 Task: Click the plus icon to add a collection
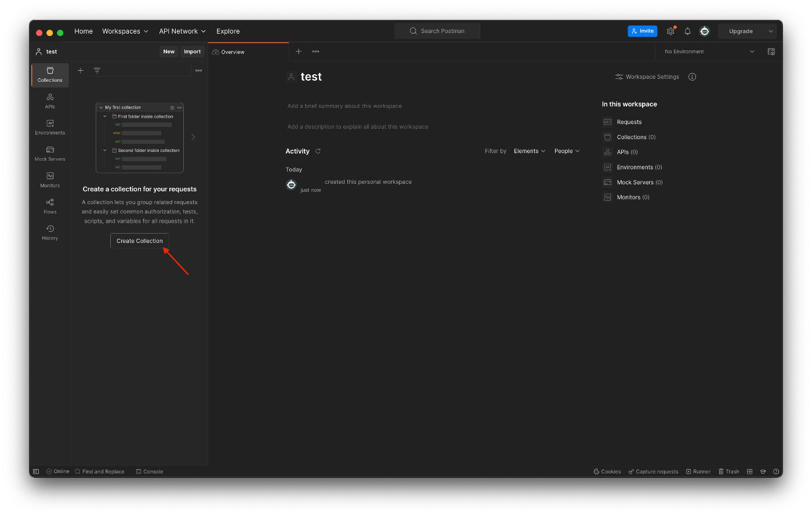(x=81, y=71)
